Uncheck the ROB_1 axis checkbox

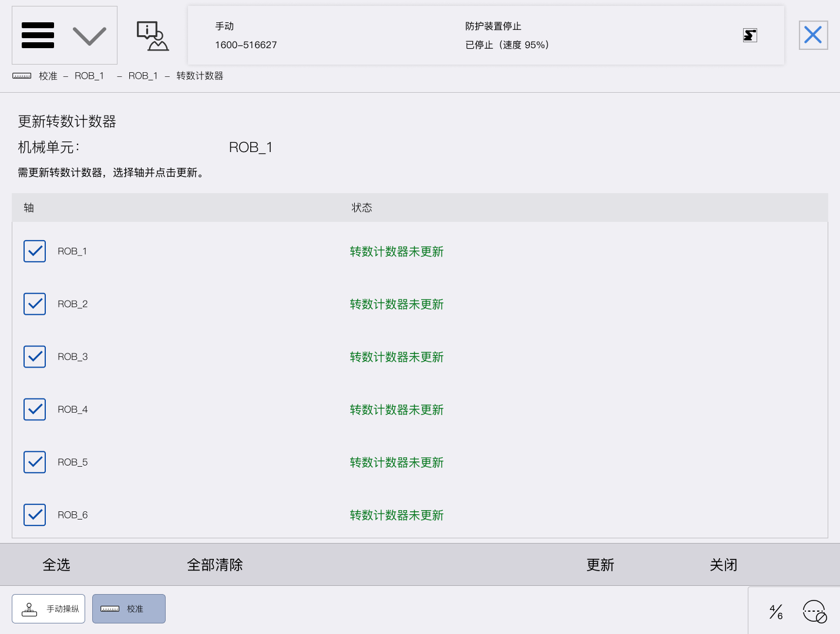coord(35,251)
